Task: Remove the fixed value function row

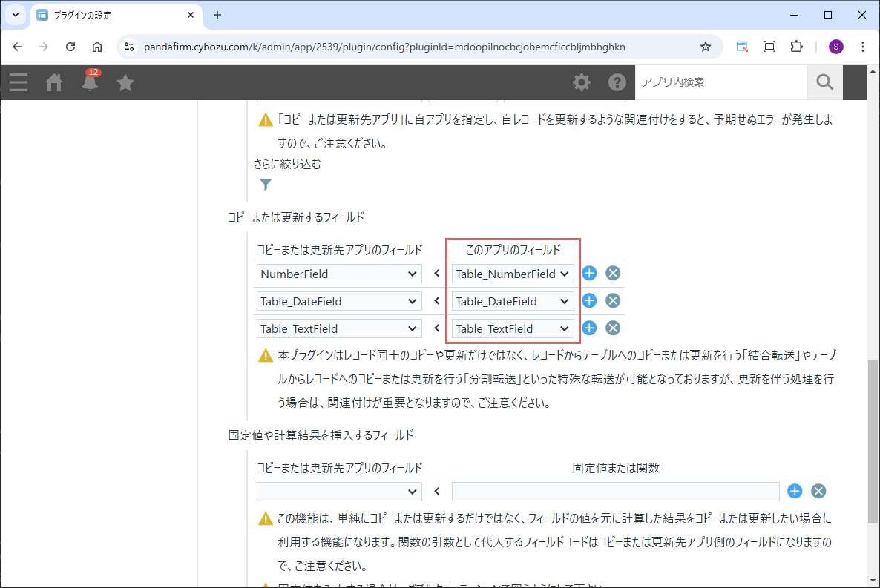Action: (x=818, y=492)
